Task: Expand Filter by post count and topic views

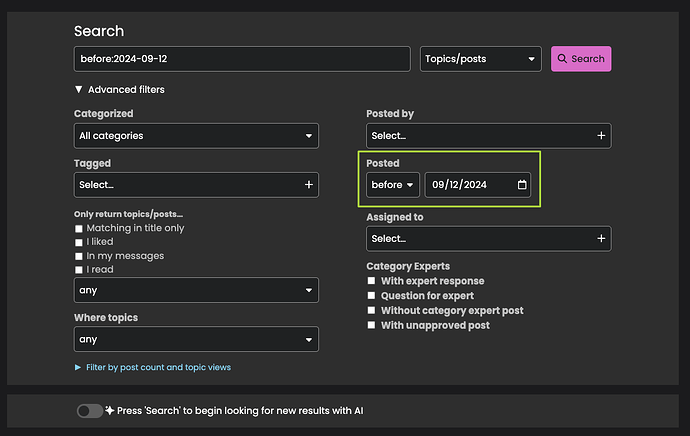Action: pos(153,367)
